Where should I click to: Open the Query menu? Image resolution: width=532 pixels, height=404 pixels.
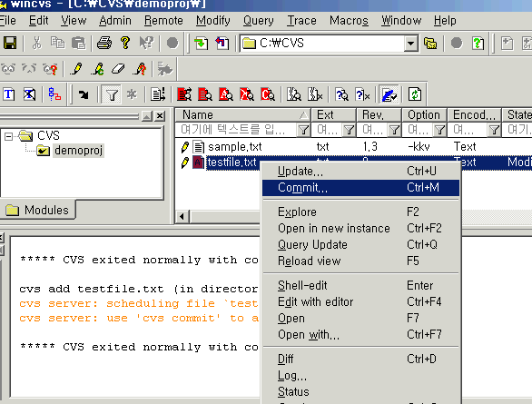pos(258,21)
